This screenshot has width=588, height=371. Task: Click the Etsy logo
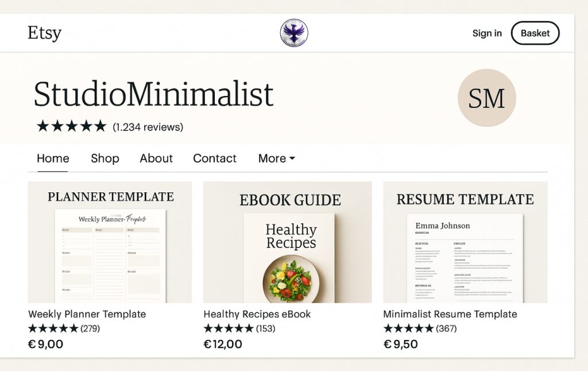44,33
